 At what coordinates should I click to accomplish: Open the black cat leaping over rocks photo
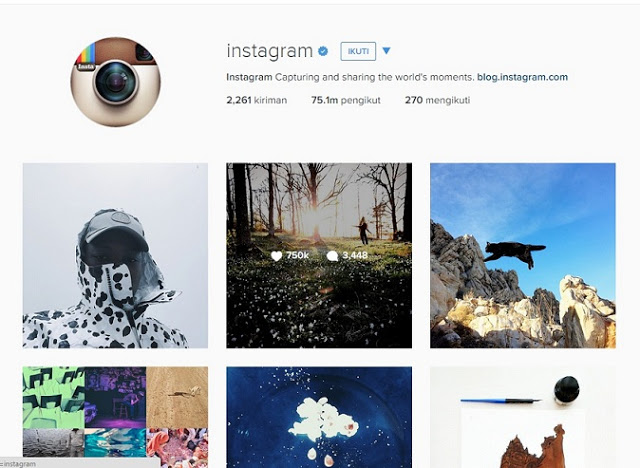pos(523,255)
